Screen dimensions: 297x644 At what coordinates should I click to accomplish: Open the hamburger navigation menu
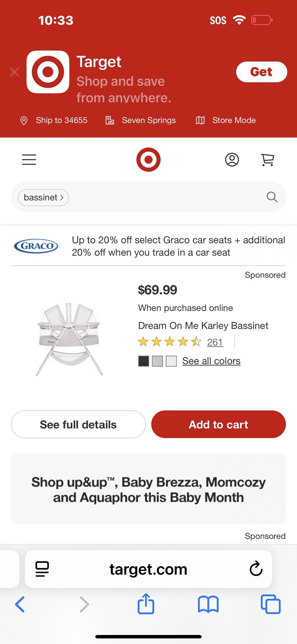[x=29, y=160]
